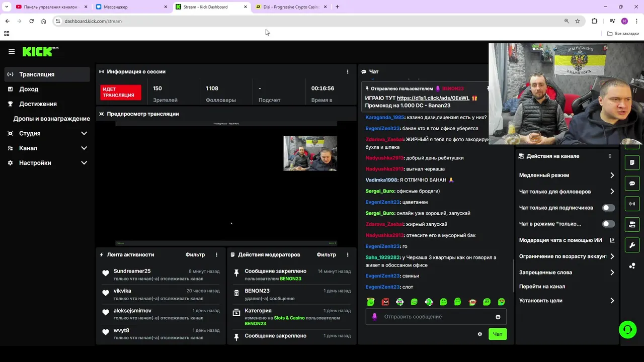Switch to the Мессенджер browser tab
This screenshot has width=644, height=362.
click(x=132, y=7)
